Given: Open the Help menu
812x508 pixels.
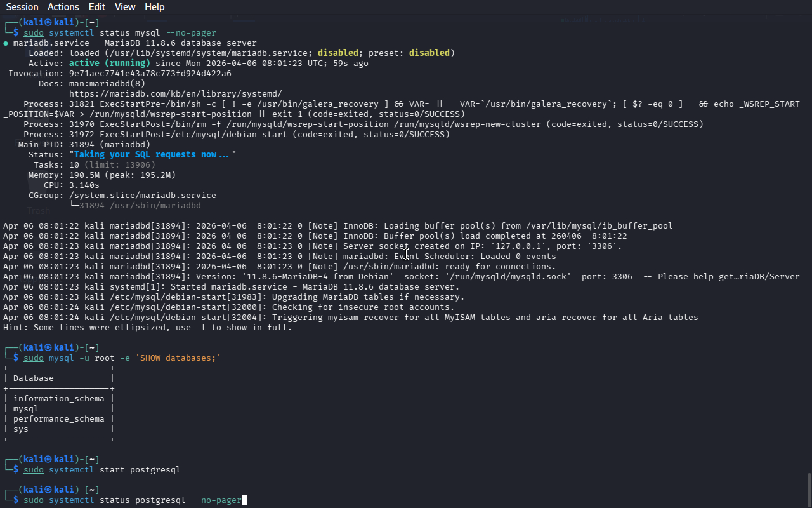Looking at the screenshot, I should [x=154, y=7].
